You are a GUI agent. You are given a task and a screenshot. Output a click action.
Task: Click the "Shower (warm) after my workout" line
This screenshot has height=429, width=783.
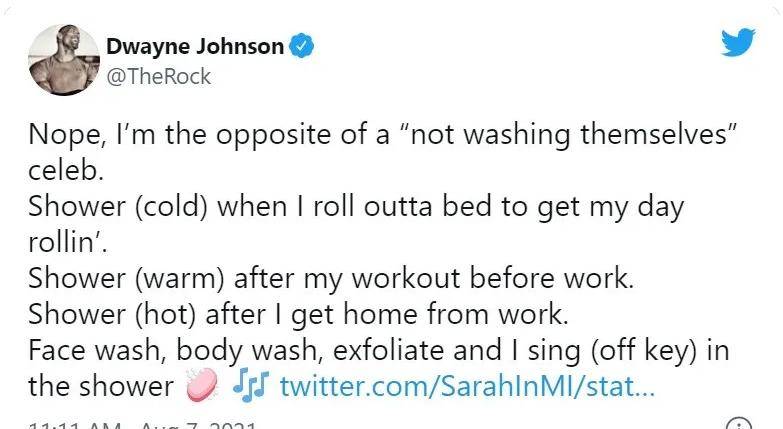tap(331, 278)
